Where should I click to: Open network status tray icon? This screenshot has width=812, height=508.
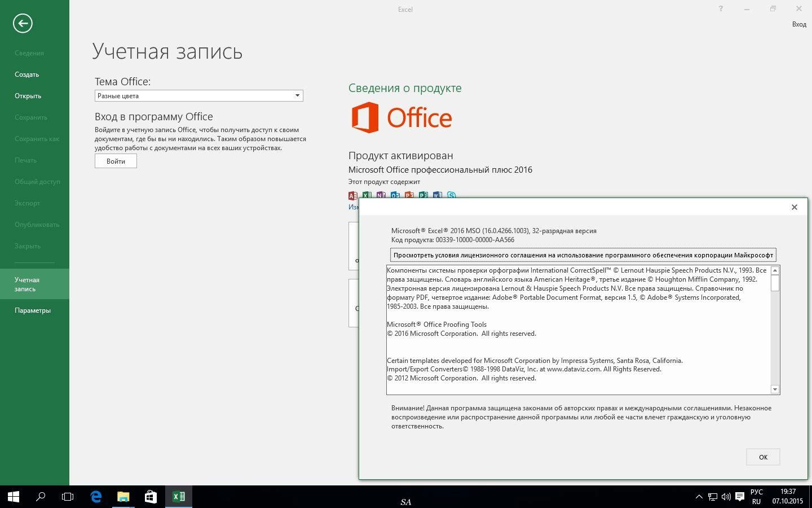point(713,497)
